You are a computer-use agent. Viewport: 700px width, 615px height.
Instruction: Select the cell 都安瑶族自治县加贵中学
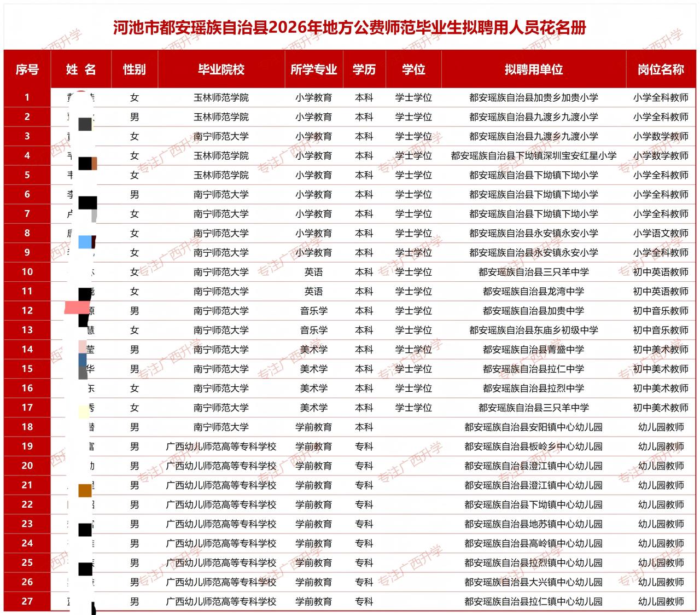click(534, 311)
